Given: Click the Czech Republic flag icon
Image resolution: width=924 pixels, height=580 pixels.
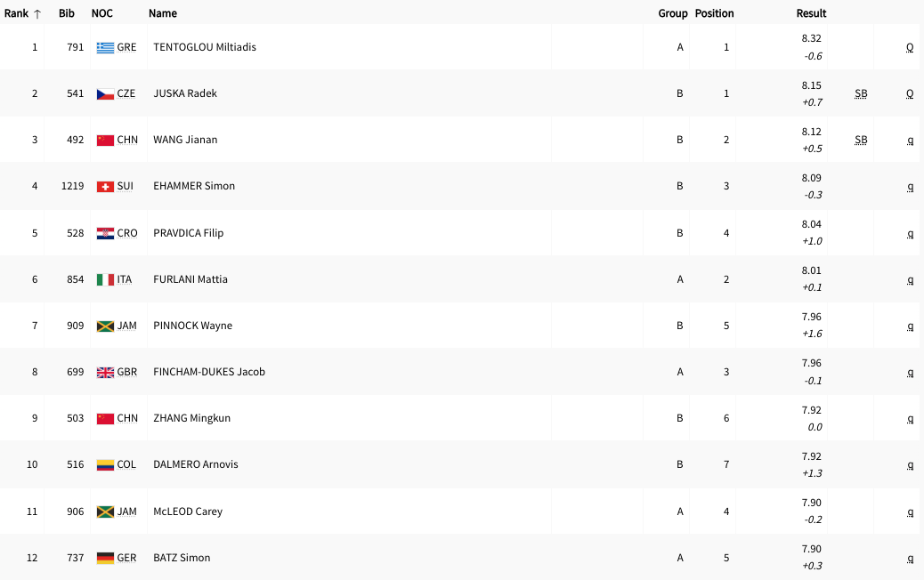Looking at the screenshot, I should 105,93.
